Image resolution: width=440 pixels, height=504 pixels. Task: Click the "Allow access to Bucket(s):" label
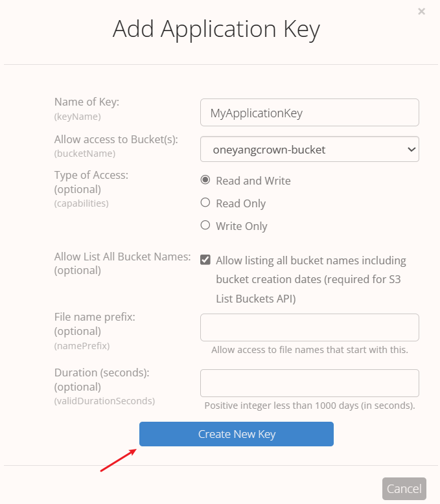pyautogui.click(x=116, y=139)
